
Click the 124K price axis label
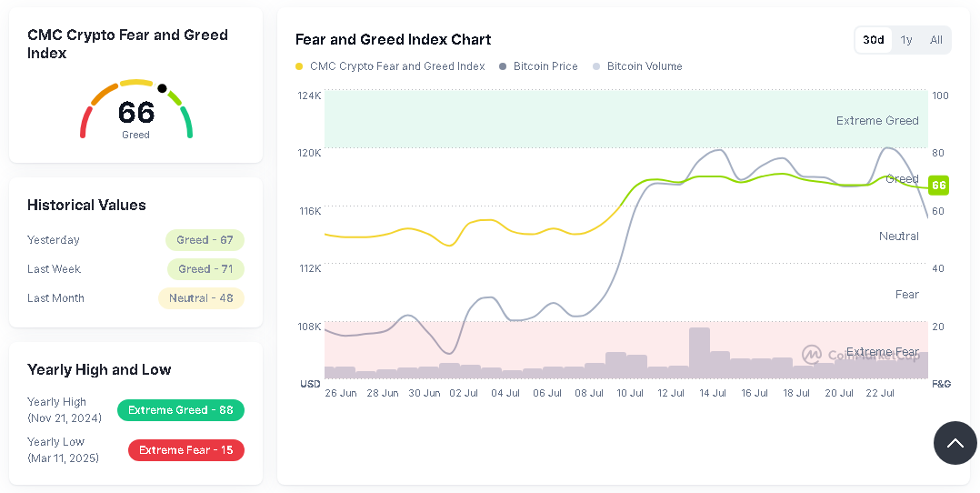coord(309,96)
